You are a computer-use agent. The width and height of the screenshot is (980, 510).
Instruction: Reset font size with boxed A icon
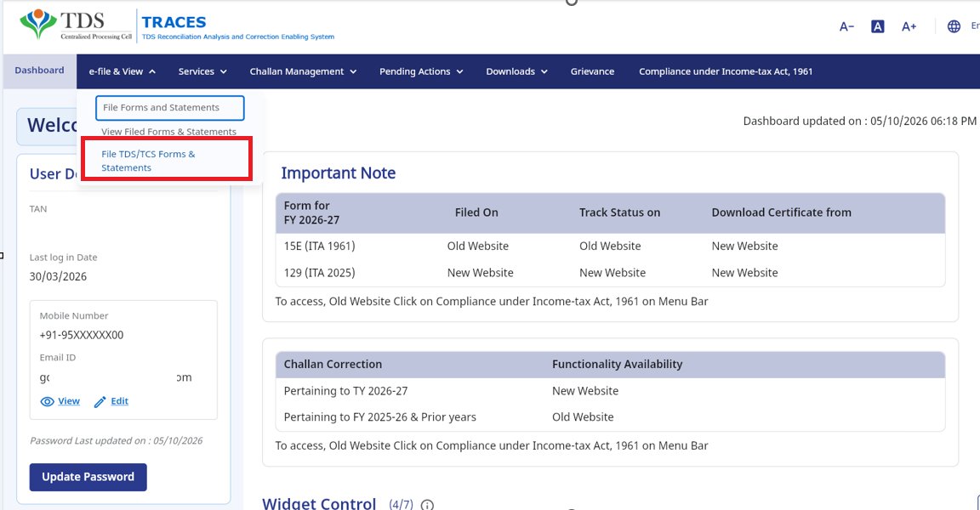(x=878, y=26)
